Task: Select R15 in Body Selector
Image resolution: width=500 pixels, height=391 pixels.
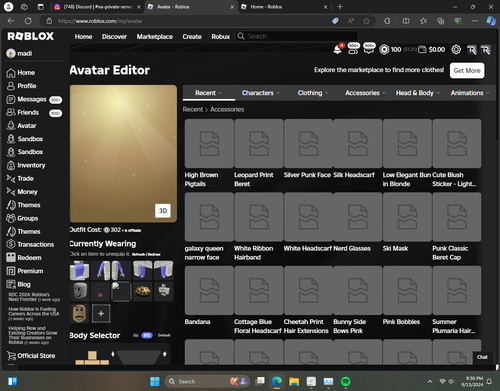Action: pyautogui.click(x=147, y=335)
